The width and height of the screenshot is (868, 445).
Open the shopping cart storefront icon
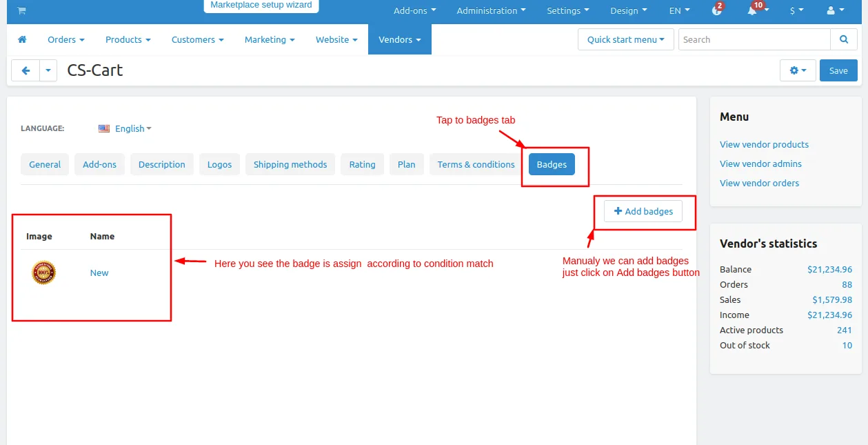click(21, 11)
